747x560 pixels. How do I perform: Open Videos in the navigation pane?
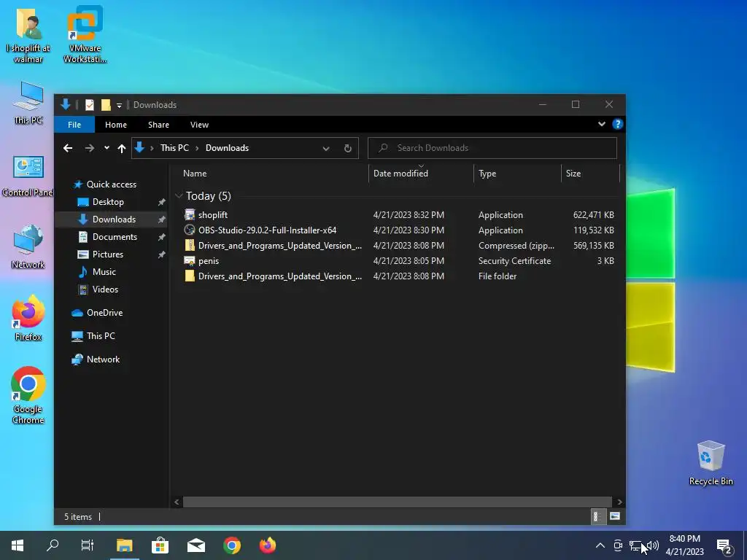105,289
